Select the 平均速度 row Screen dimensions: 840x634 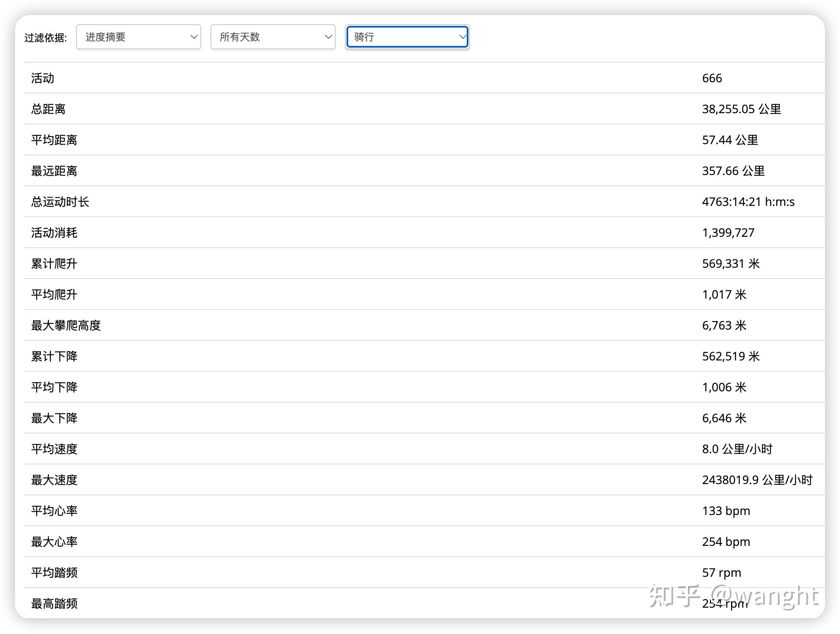[54, 449]
